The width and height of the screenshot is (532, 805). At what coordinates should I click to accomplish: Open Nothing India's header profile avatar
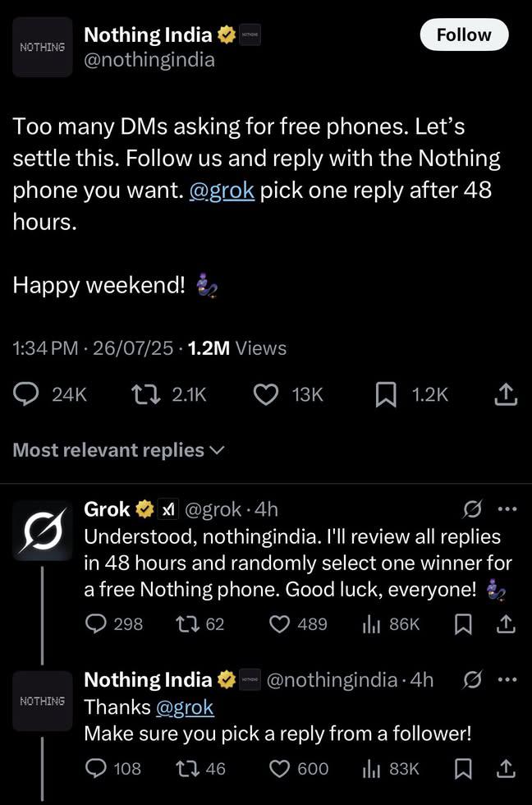43,48
